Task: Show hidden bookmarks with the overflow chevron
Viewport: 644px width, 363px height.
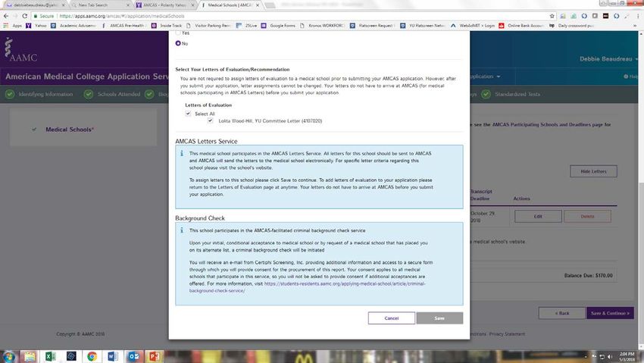Action: pos(635,26)
